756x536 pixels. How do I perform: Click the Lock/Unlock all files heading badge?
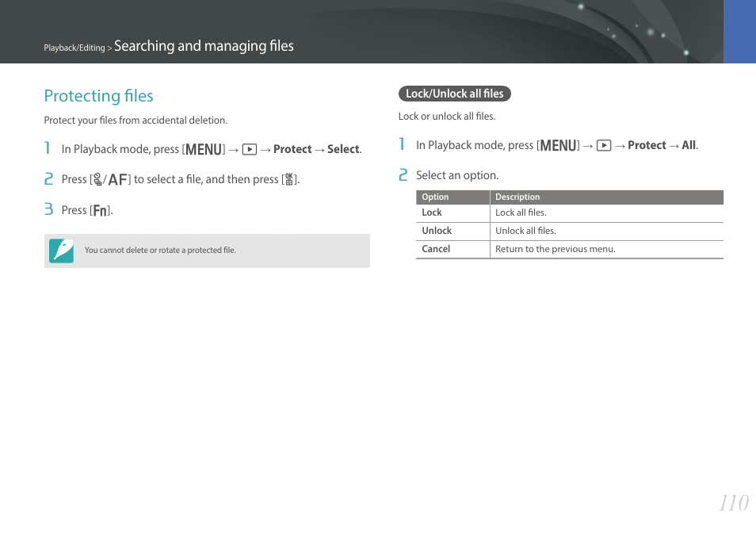tap(455, 94)
